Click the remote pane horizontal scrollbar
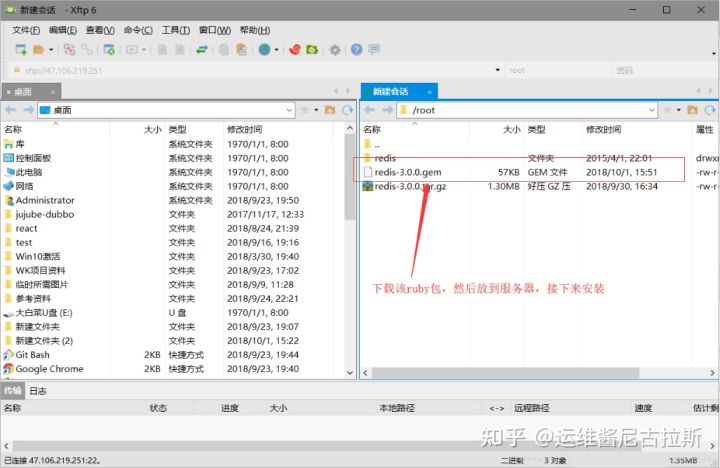 pos(505,373)
